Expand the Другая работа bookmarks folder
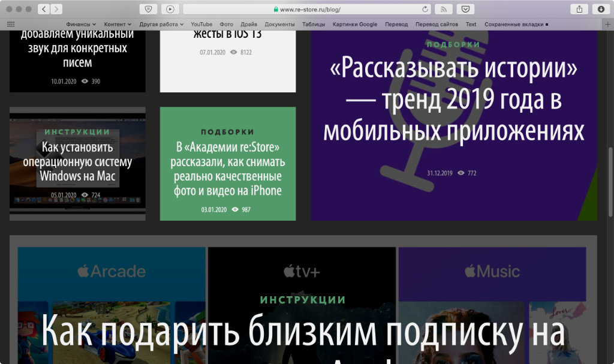 (161, 25)
